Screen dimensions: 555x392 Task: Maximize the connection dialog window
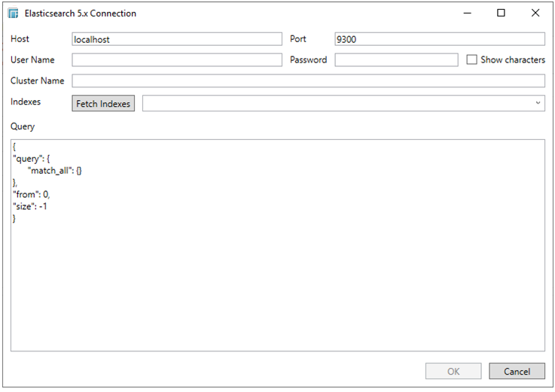coord(501,14)
